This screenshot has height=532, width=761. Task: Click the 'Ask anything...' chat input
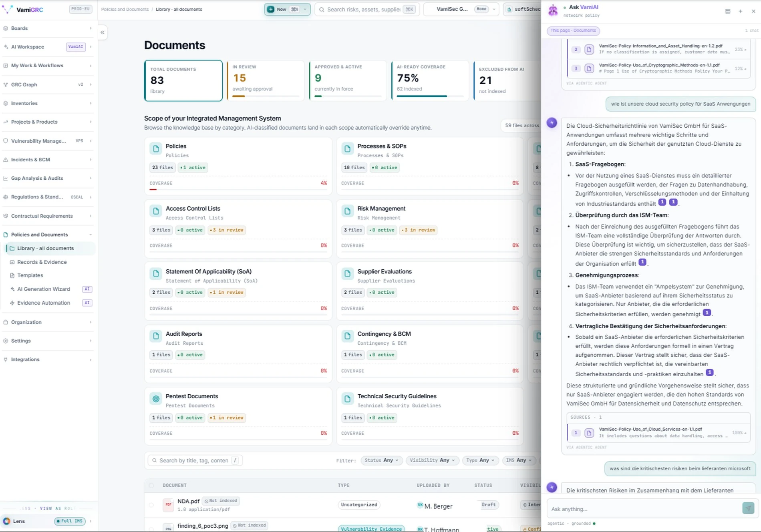coord(644,509)
